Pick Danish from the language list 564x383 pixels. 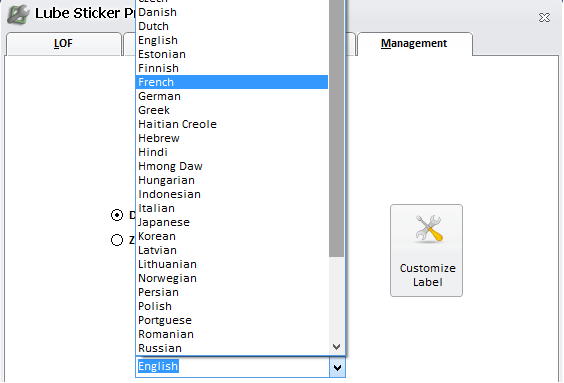[x=232, y=12]
